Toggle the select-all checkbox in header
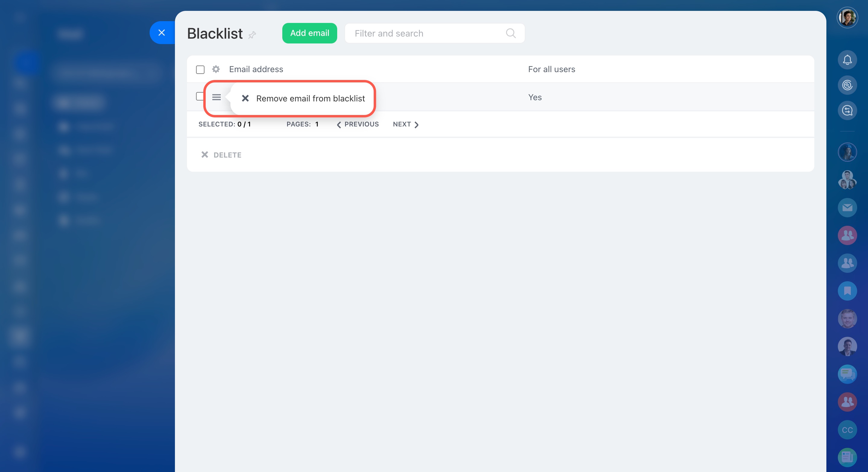This screenshot has width=868, height=472. (200, 69)
